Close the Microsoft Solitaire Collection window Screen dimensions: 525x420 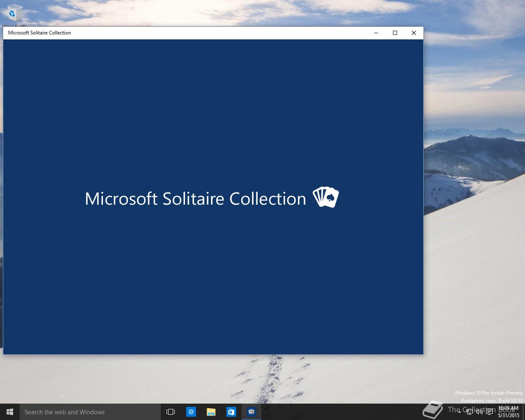[x=414, y=33]
